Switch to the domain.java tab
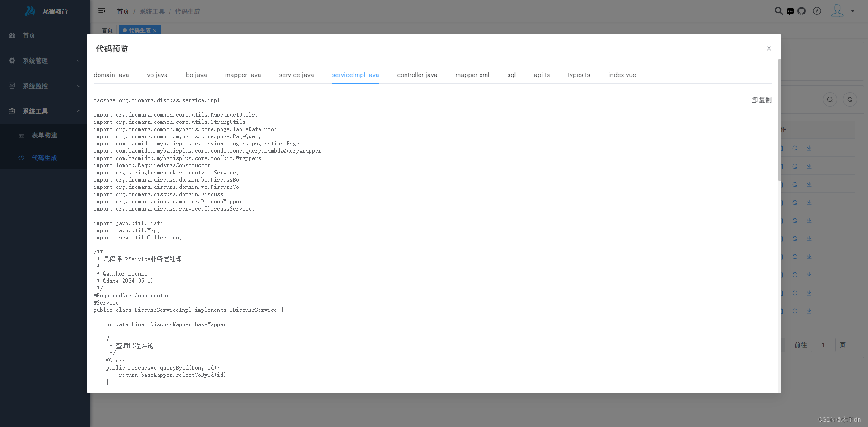 coord(111,75)
